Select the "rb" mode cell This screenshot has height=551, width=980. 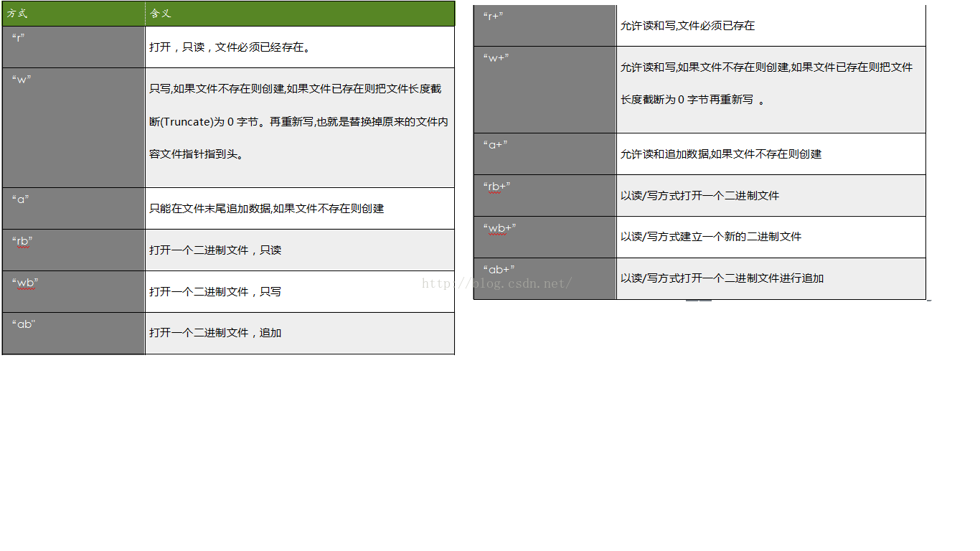(73, 250)
